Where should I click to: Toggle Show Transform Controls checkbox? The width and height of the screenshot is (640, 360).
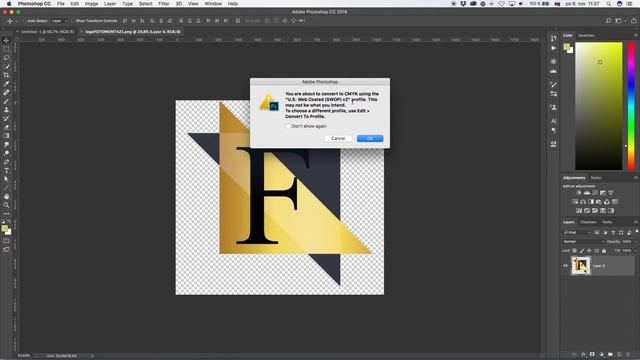(74, 21)
